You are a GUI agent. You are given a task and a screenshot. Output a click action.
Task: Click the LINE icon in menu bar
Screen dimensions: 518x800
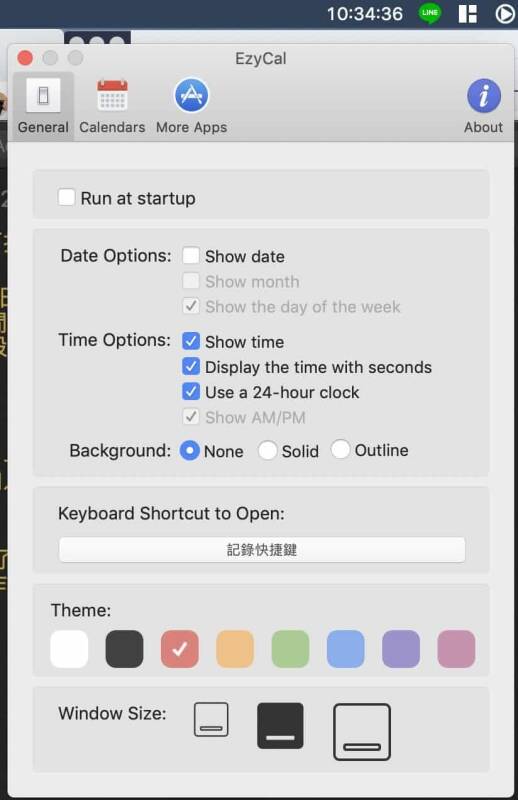point(430,13)
